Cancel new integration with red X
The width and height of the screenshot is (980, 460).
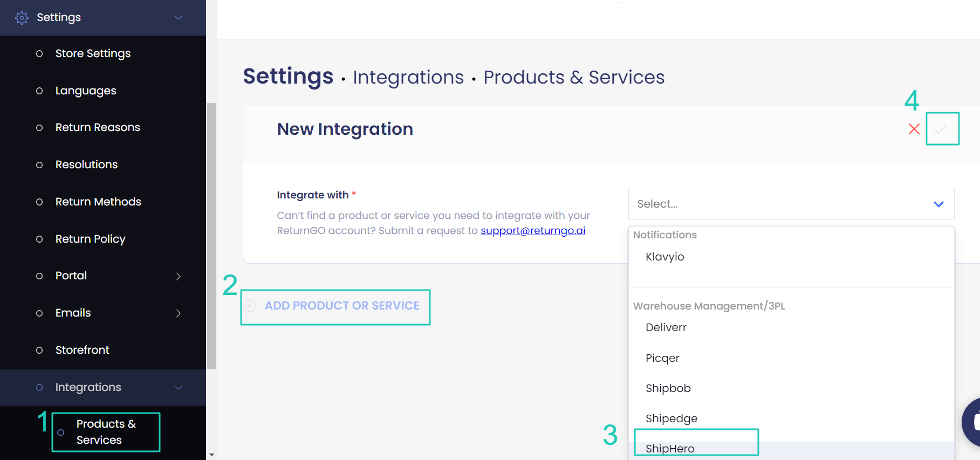click(914, 129)
